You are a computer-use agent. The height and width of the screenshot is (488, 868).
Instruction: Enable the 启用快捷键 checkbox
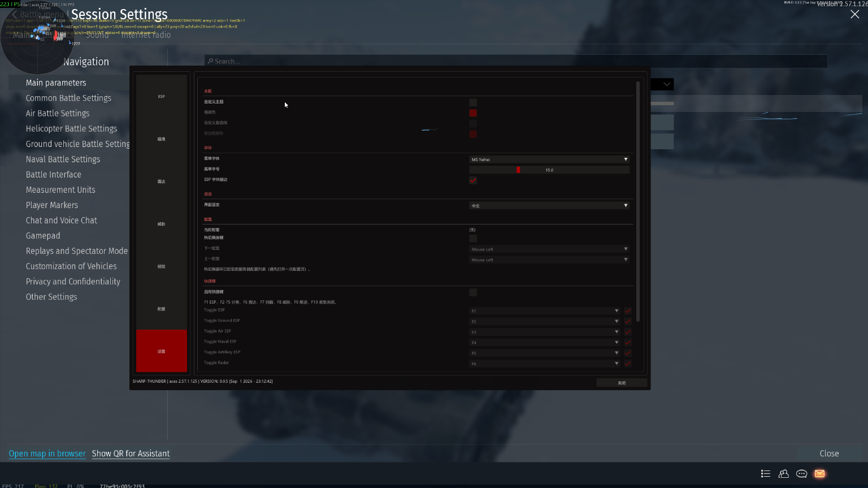[x=473, y=292]
